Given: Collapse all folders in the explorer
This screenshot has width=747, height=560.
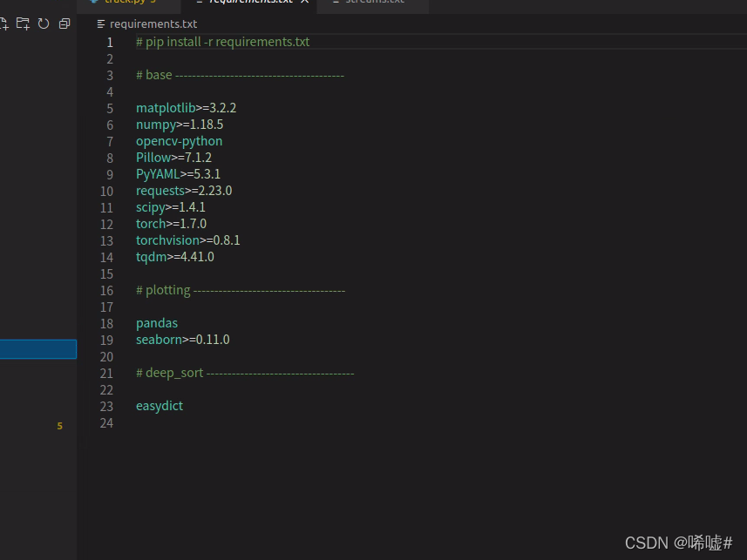Looking at the screenshot, I should click(x=65, y=24).
